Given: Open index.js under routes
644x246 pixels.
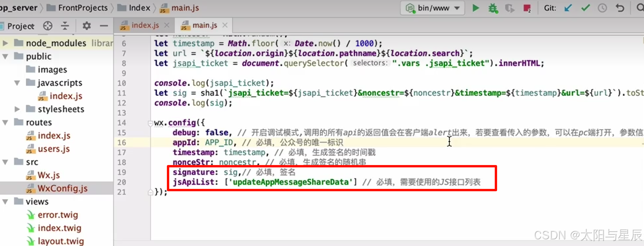Looking at the screenshot, I should 48,136.
